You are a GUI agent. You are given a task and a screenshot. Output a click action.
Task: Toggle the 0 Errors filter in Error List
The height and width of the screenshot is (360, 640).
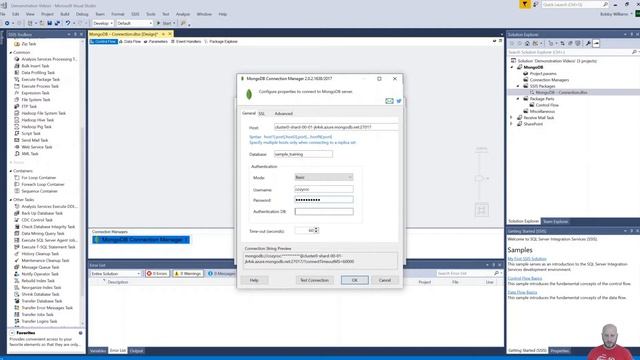tap(157, 273)
